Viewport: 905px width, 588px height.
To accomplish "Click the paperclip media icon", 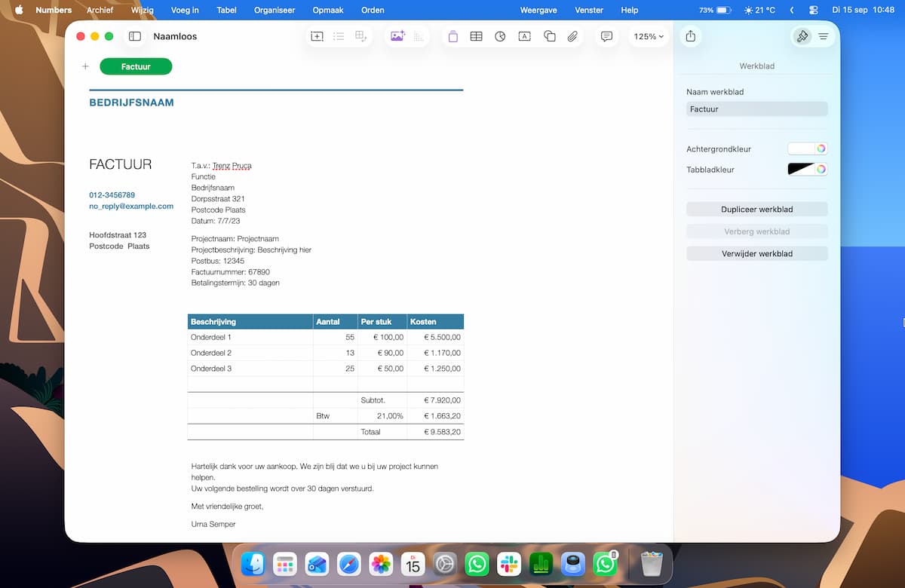I will (572, 36).
